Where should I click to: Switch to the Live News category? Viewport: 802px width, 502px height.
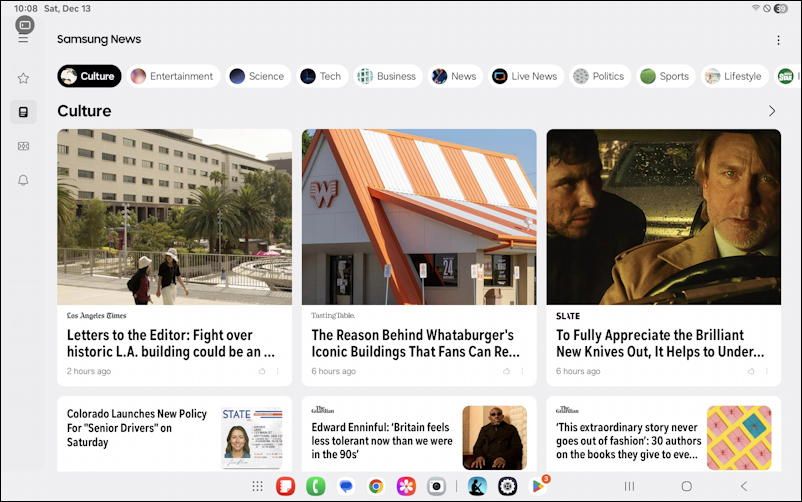coord(526,76)
